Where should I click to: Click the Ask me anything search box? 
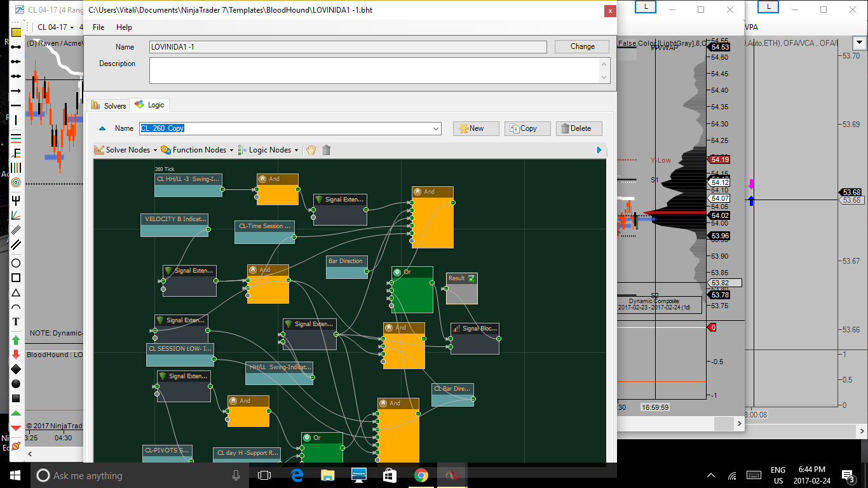pos(139,475)
